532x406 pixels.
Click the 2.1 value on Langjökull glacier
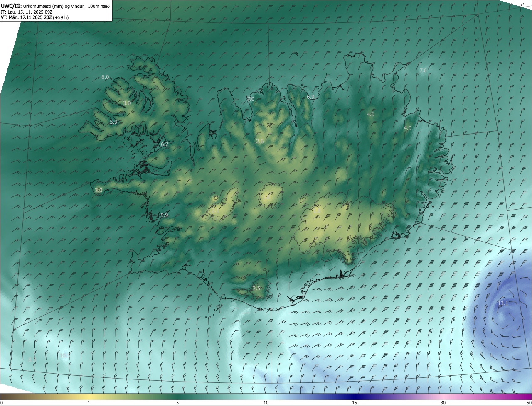(x=216, y=210)
